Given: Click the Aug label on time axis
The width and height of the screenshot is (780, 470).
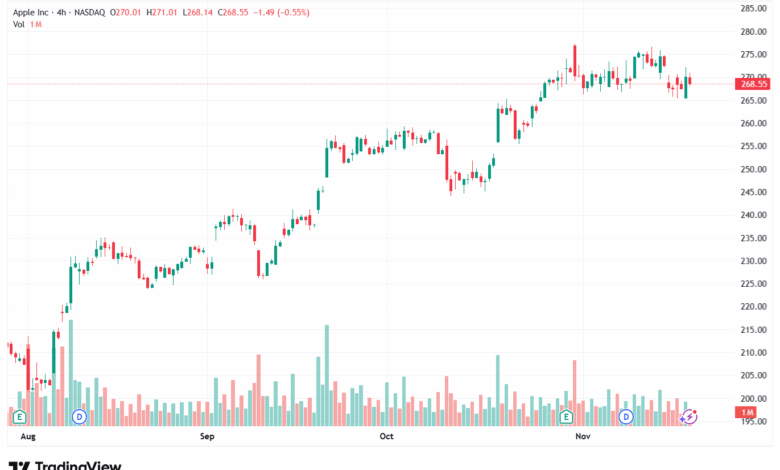Looking at the screenshot, I should pos(28,436).
